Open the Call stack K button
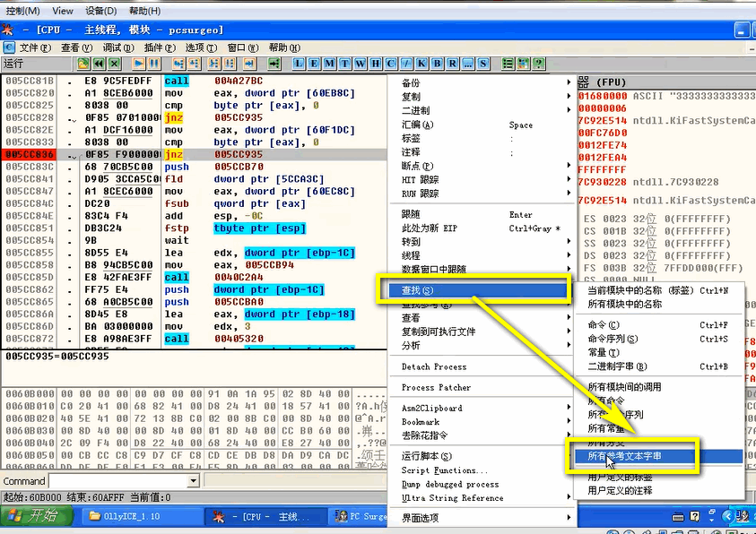The image size is (756, 534). tap(421, 64)
